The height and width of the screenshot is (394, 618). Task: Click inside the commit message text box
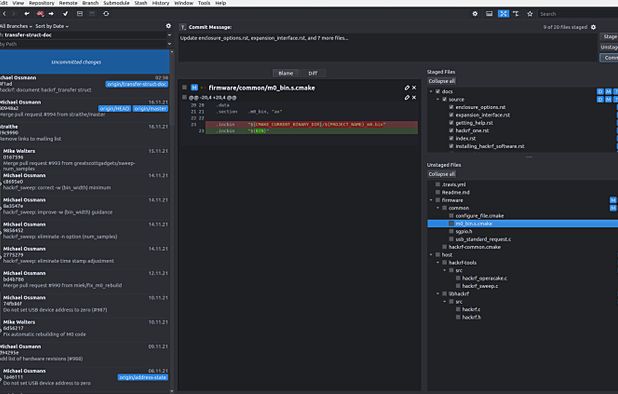pyautogui.click(x=387, y=47)
